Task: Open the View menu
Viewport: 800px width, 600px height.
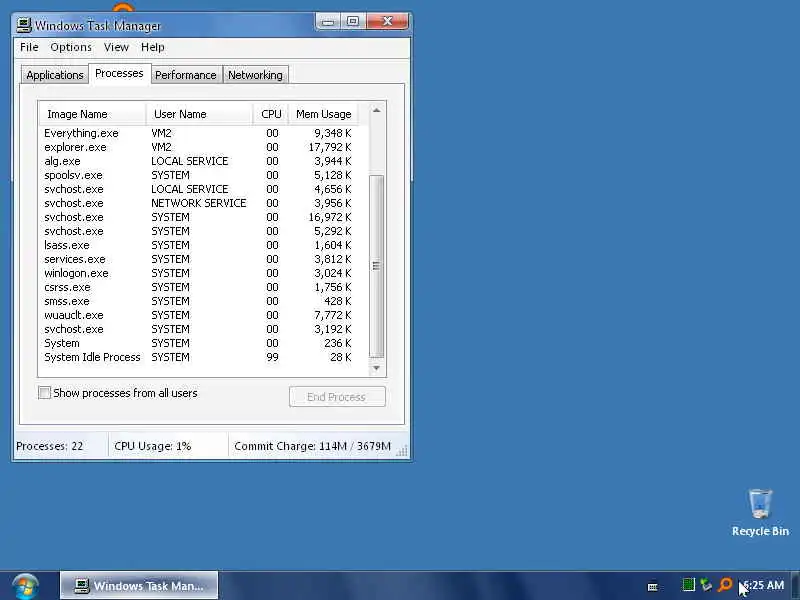Action: pyautogui.click(x=116, y=47)
